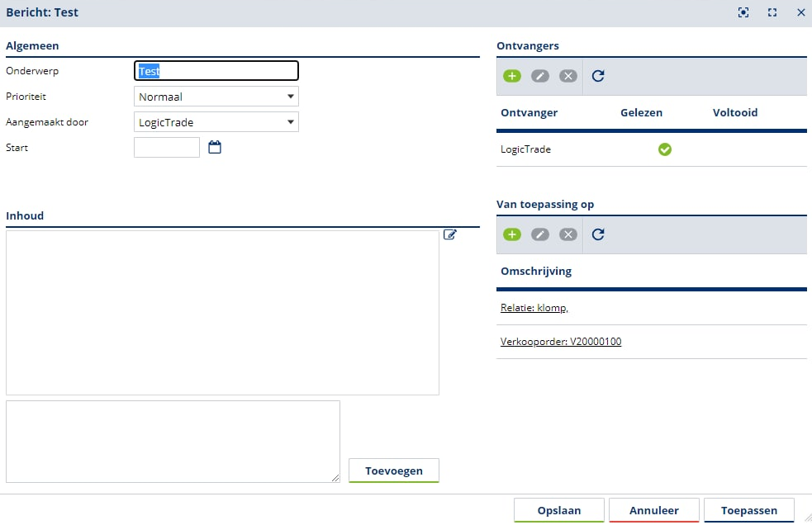This screenshot has height=525, width=812.
Task: Click into the Onderwerp text field
Action: point(216,71)
